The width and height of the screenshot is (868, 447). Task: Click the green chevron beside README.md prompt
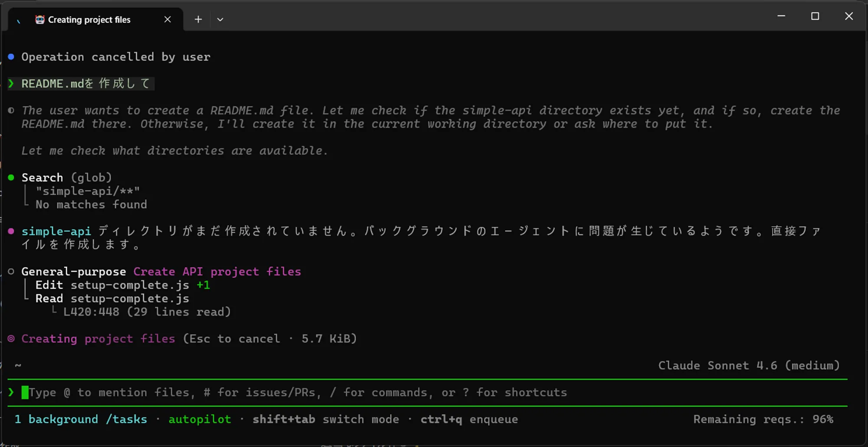pyautogui.click(x=11, y=83)
